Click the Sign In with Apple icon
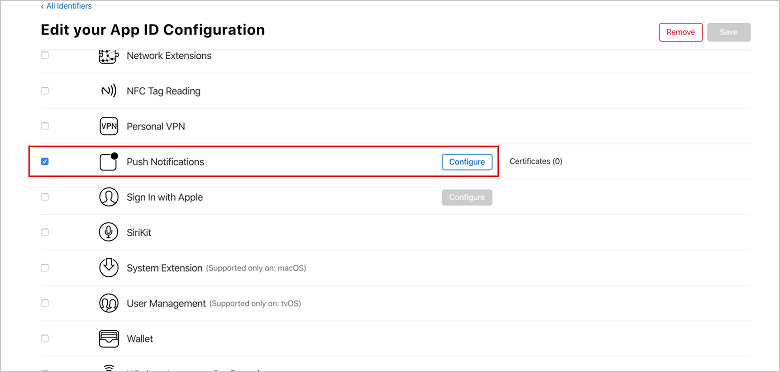This screenshot has height=372, width=780. pyautogui.click(x=108, y=197)
